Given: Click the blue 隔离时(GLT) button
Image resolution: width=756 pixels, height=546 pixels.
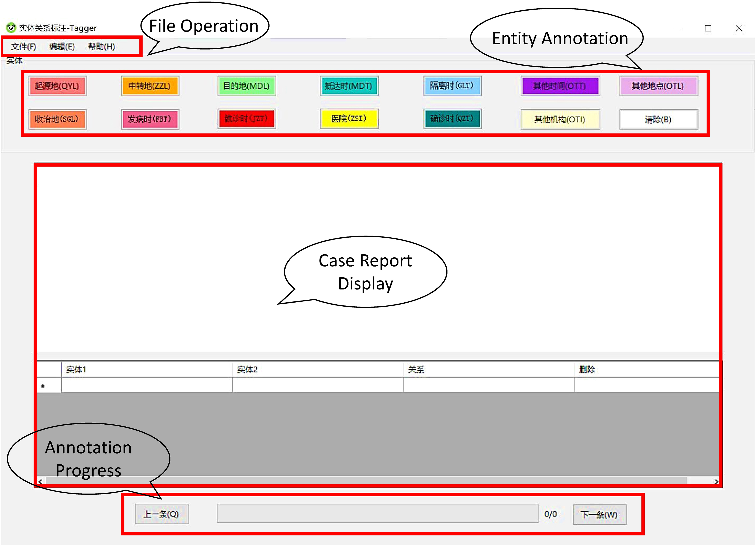Looking at the screenshot, I should (452, 86).
